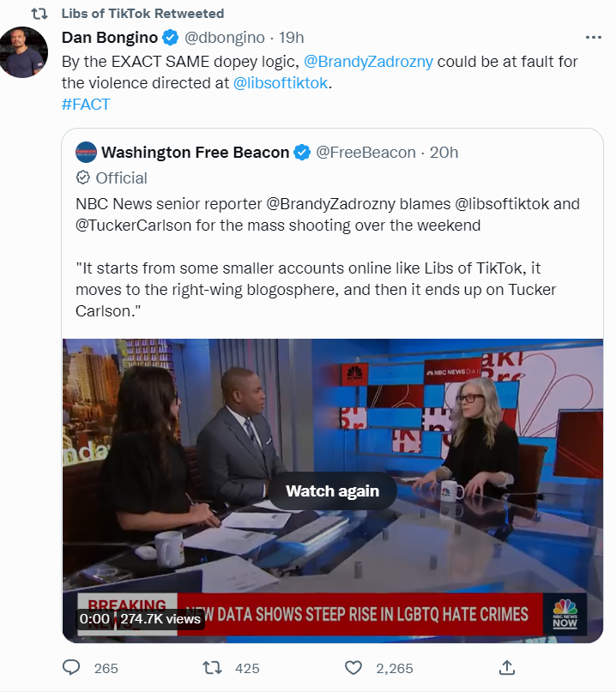
Task: Click the share upload icon
Action: tap(507, 668)
